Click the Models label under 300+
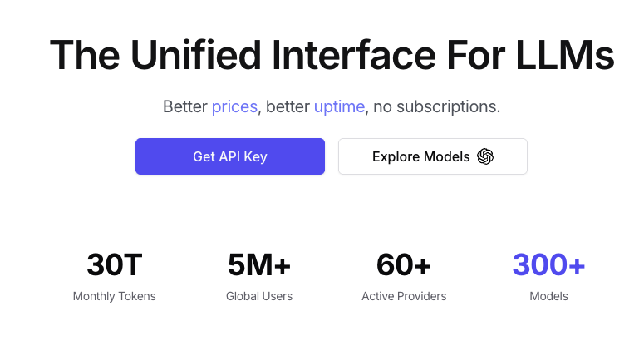644x341 pixels. coord(548,296)
